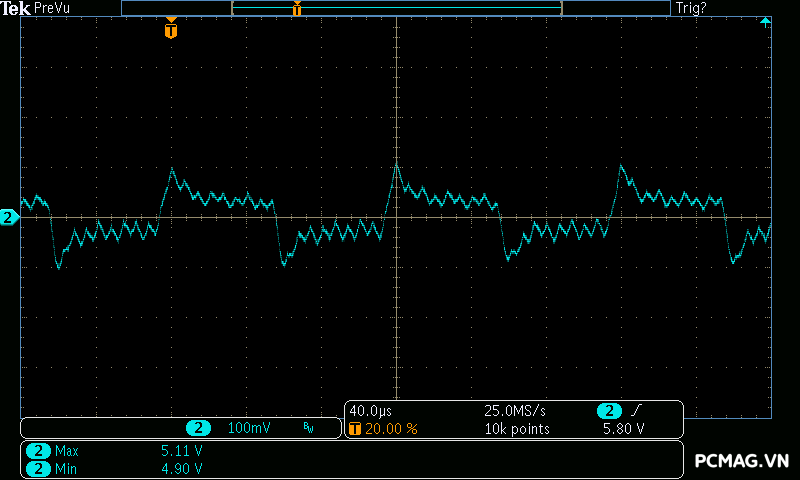Screen dimensions: 800x480
Task: Toggle the Min measurement channel 2 badge
Action: click(38, 468)
